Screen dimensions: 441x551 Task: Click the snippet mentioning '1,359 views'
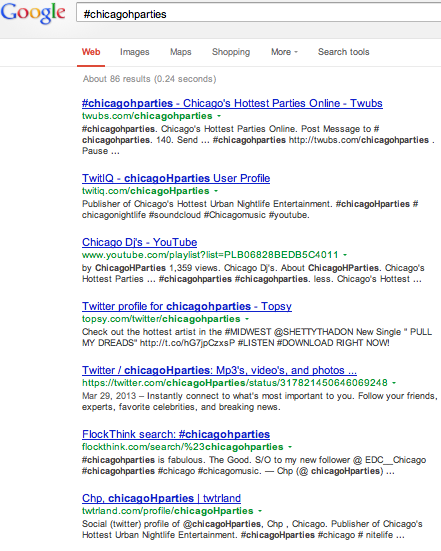click(x=253, y=273)
